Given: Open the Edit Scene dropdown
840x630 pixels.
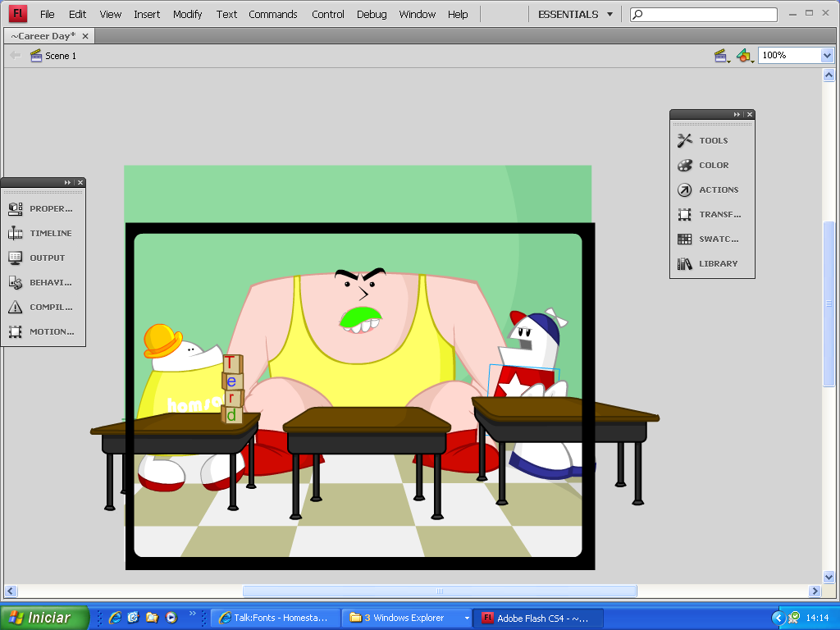Looking at the screenshot, I should [722, 56].
